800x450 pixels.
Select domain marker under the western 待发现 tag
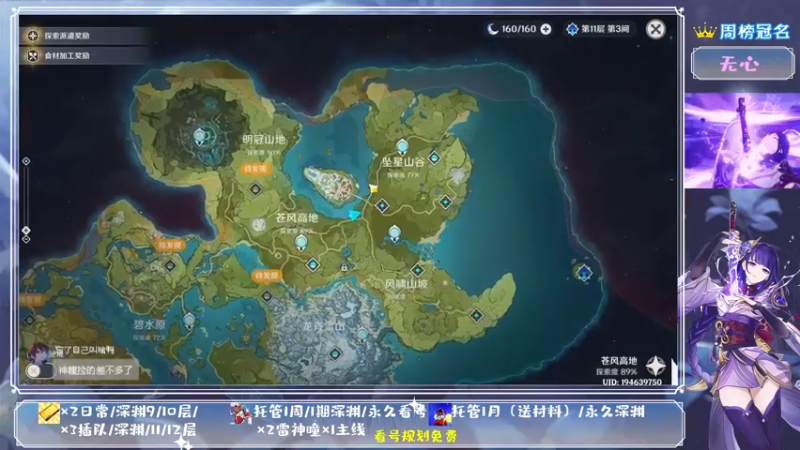pos(170,266)
